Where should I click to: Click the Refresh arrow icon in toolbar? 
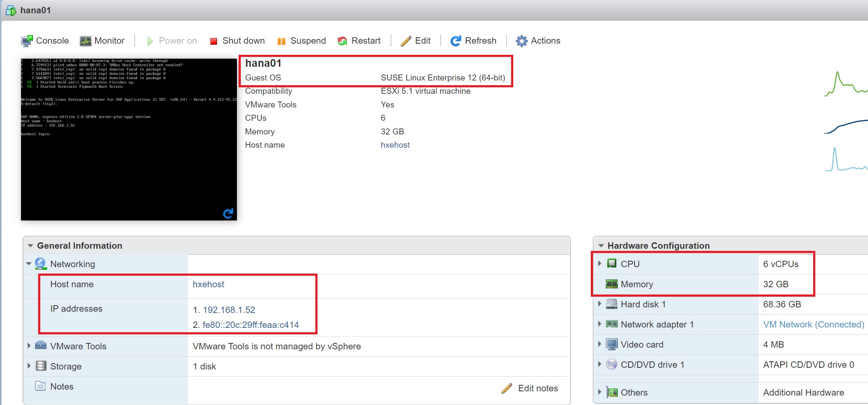tap(456, 41)
